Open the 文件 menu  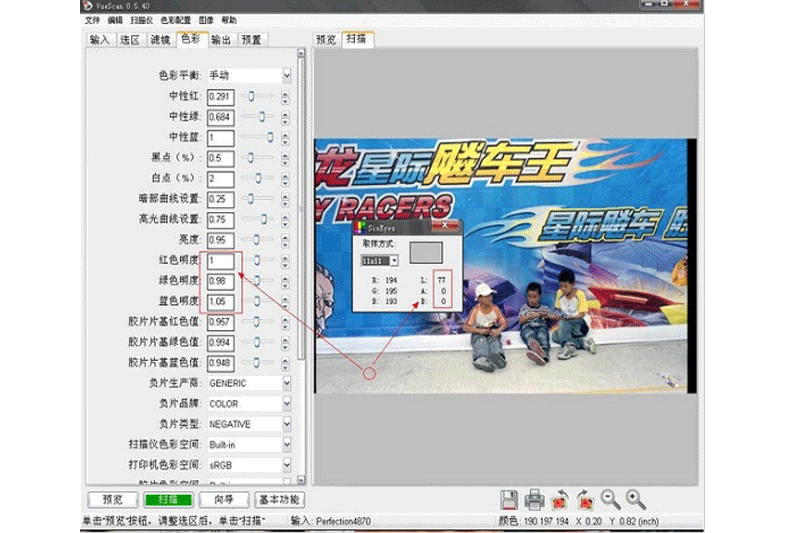point(92,20)
